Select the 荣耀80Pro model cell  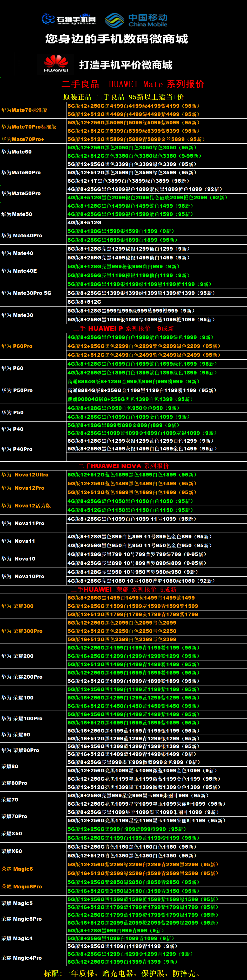tap(33, 783)
